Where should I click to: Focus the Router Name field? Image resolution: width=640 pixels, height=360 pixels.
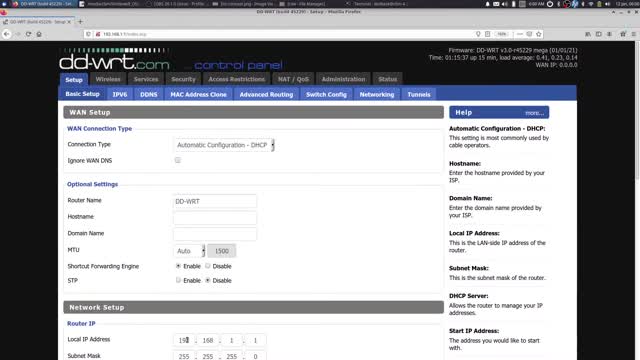[215, 201]
